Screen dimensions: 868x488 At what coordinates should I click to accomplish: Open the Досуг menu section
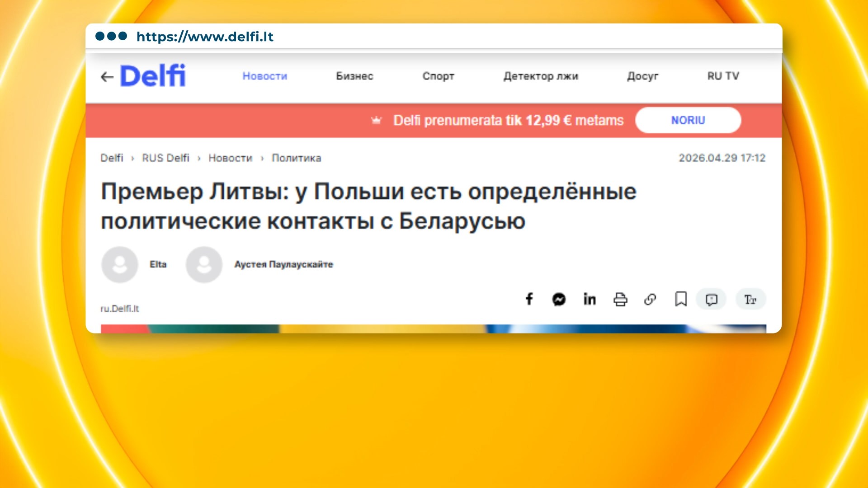(642, 76)
